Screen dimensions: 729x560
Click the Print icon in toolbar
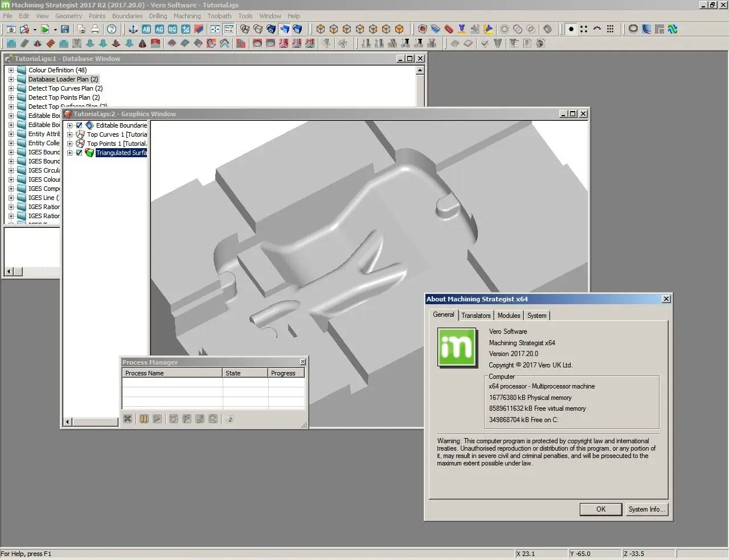tap(95, 29)
